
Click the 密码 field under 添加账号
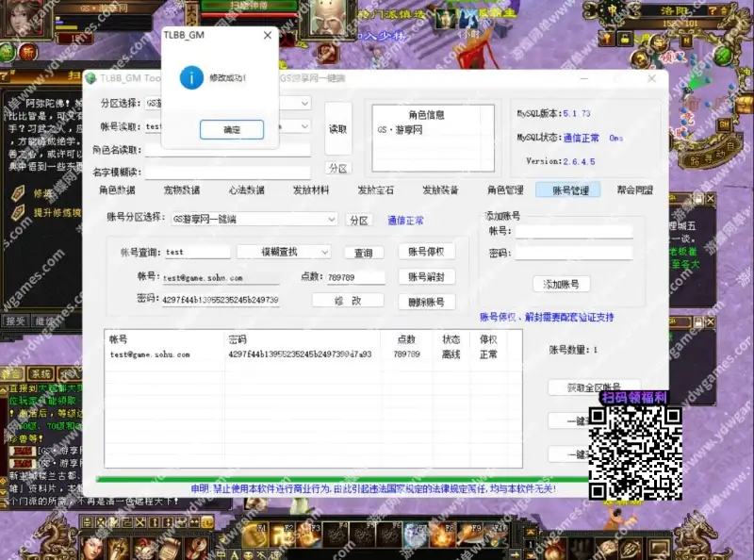click(574, 254)
